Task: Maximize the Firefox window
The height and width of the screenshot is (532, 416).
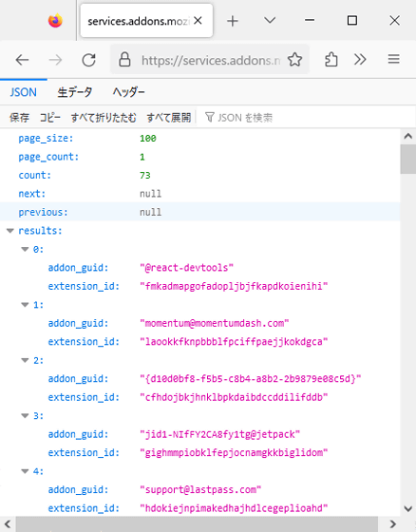Action: point(352,21)
